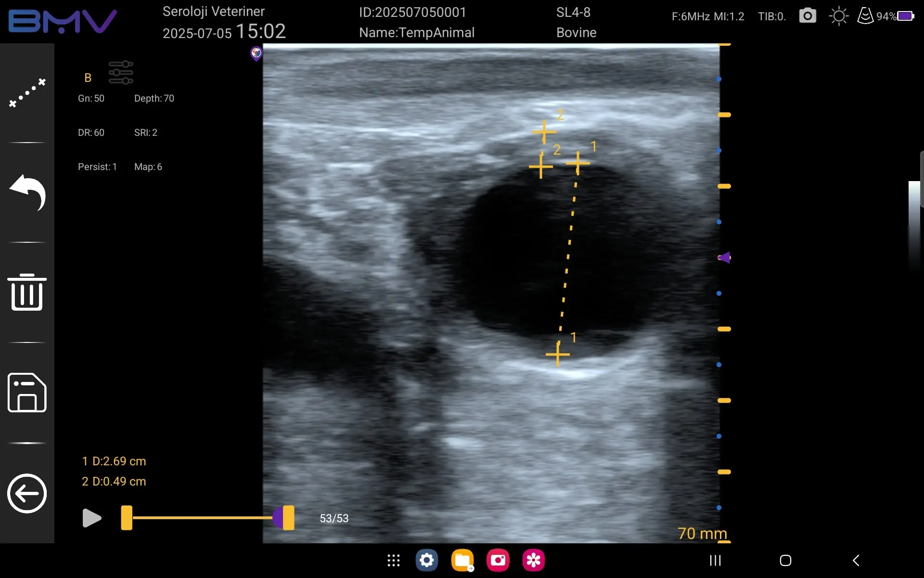Open image parameter sliders settings icon
The image size is (924, 578).
coord(121,73)
